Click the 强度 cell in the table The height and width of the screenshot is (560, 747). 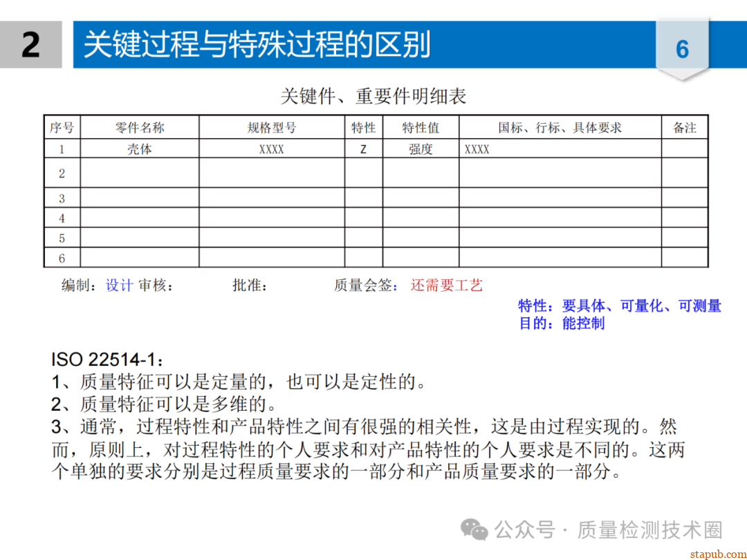(x=421, y=149)
